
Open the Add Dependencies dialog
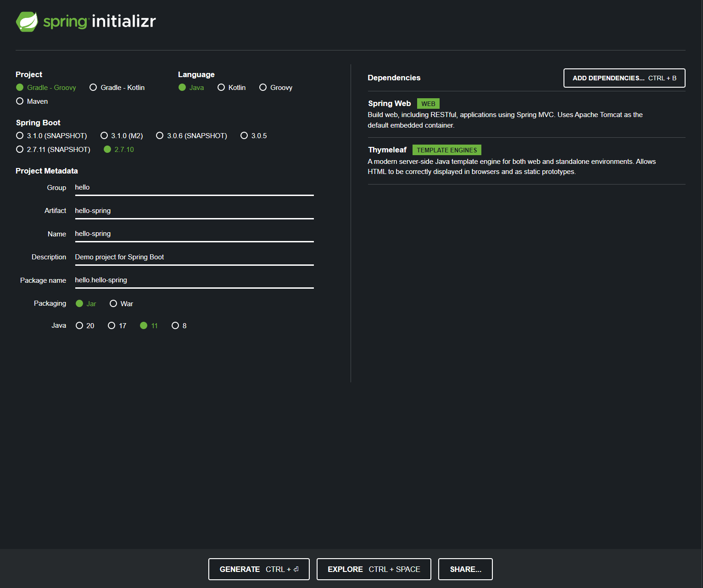point(624,78)
